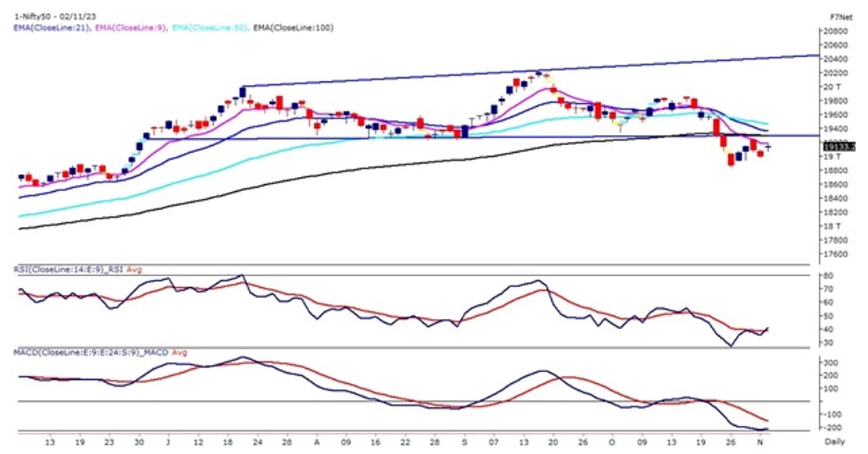Image resolution: width=868 pixels, height=454 pixels.
Task: Click the 30 date label on the axis
Action: pyautogui.click(x=139, y=442)
